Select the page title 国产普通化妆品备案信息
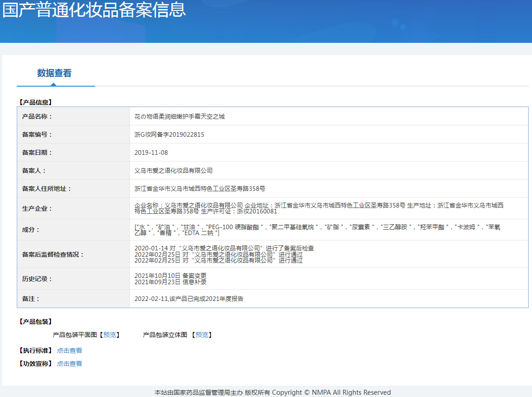This screenshot has height=397, width=532. click(x=94, y=9)
